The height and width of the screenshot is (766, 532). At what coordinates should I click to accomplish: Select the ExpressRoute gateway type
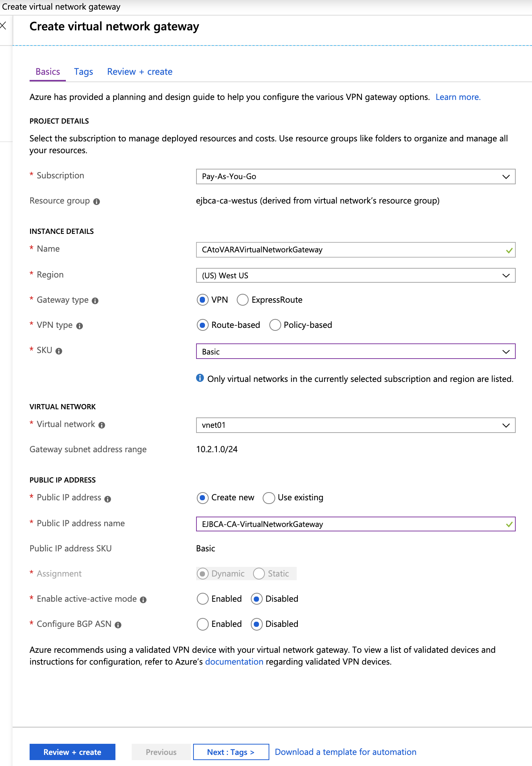(243, 300)
